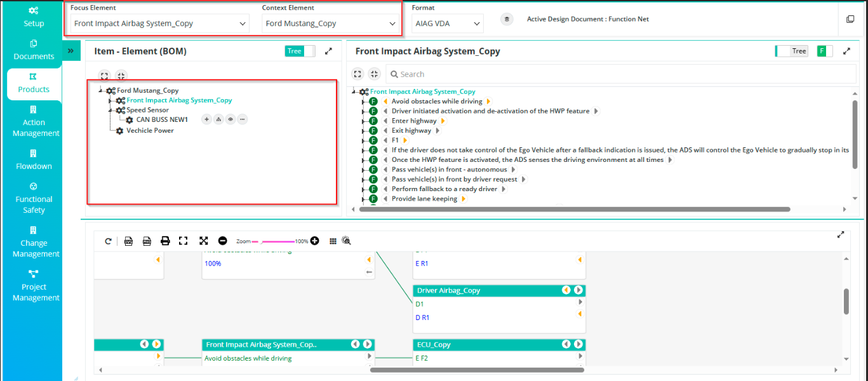Click orange right arrow after 'F1'

pyautogui.click(x=405, y=140)
